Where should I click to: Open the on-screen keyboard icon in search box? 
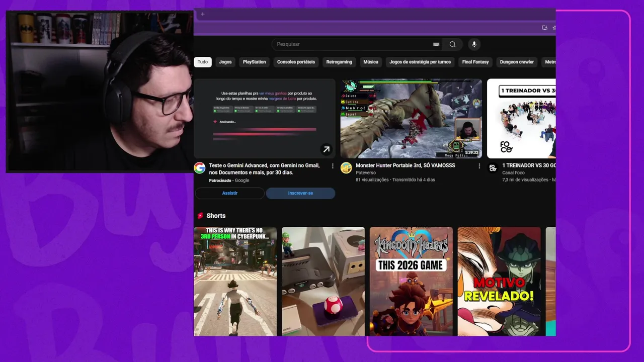pos(436,44)
